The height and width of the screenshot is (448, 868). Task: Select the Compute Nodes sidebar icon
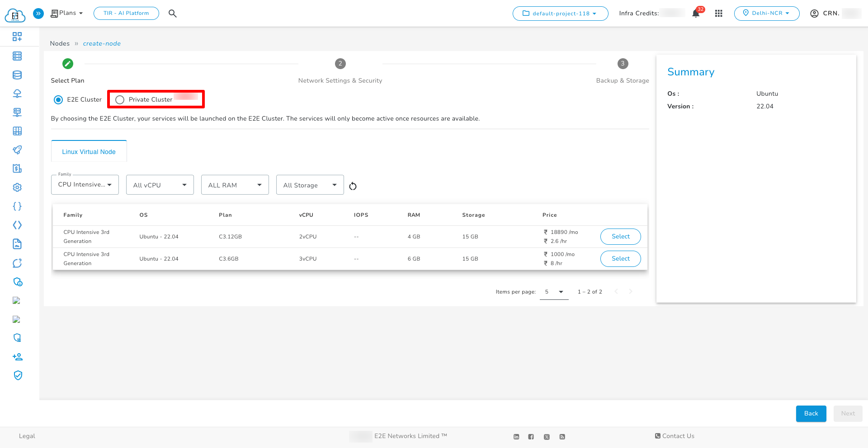click(x=17, y=56)
